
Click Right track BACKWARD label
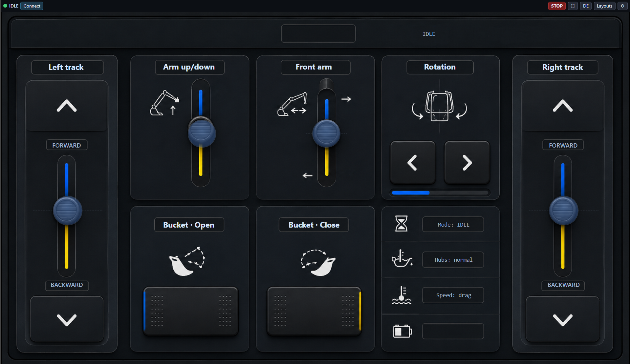[x=563, y=285]
